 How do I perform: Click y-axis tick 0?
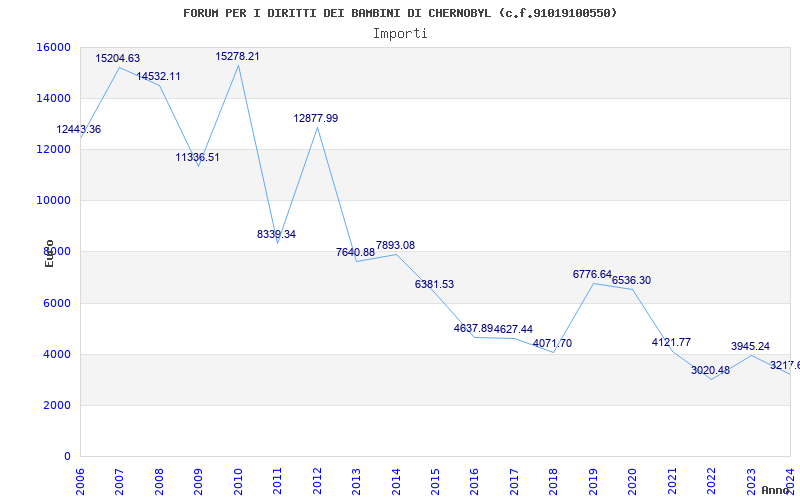pos(67,457)
